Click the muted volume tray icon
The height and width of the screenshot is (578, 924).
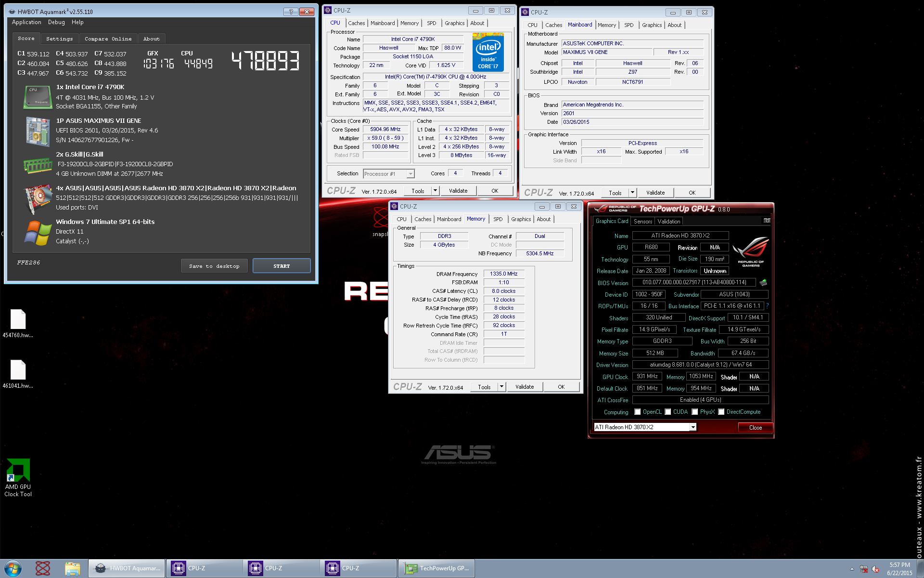click(875, 569)
